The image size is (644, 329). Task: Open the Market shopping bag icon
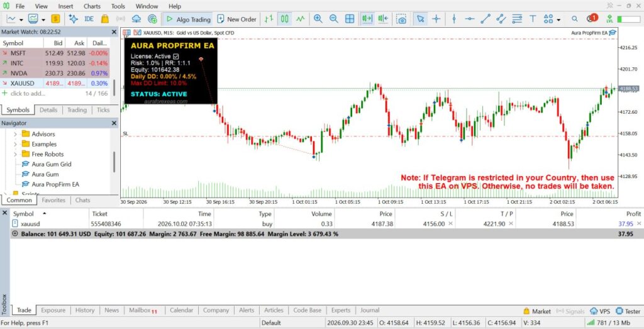coord(105,19)
